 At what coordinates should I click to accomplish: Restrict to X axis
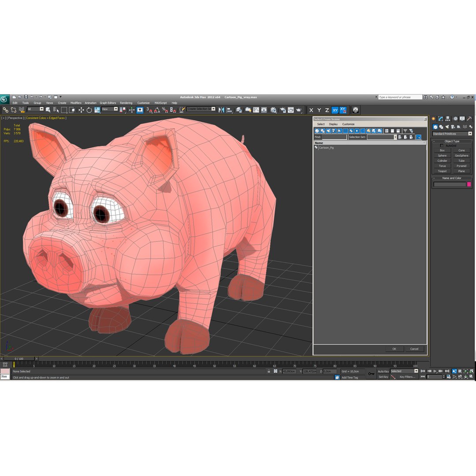(x=311, y=110)
